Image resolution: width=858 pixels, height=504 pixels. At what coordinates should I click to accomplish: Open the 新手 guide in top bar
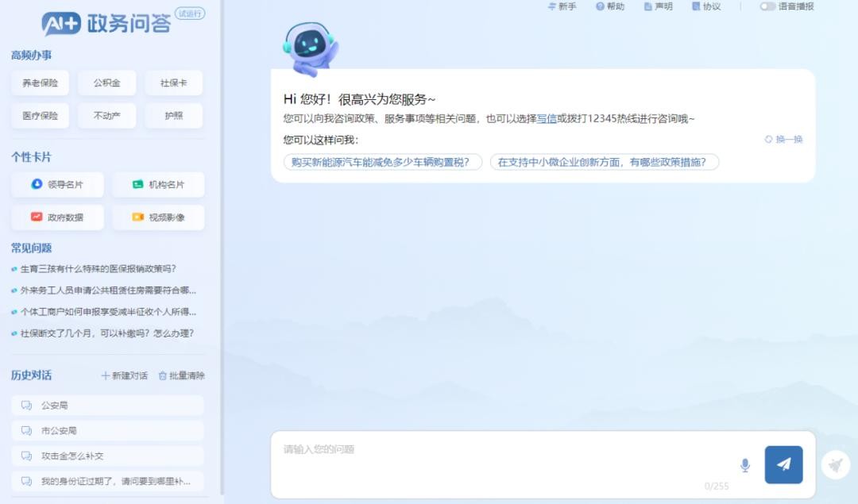coord(562,6)
